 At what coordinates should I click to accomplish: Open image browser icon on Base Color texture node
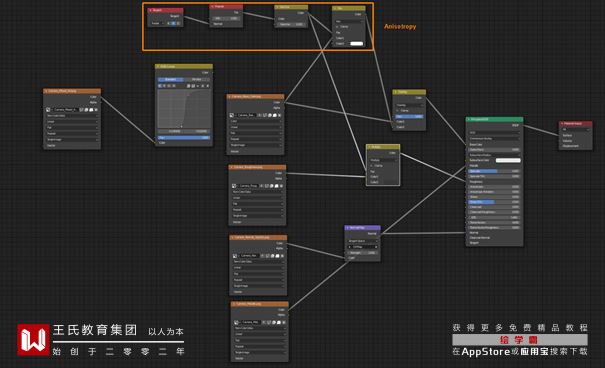click(232, 115)
